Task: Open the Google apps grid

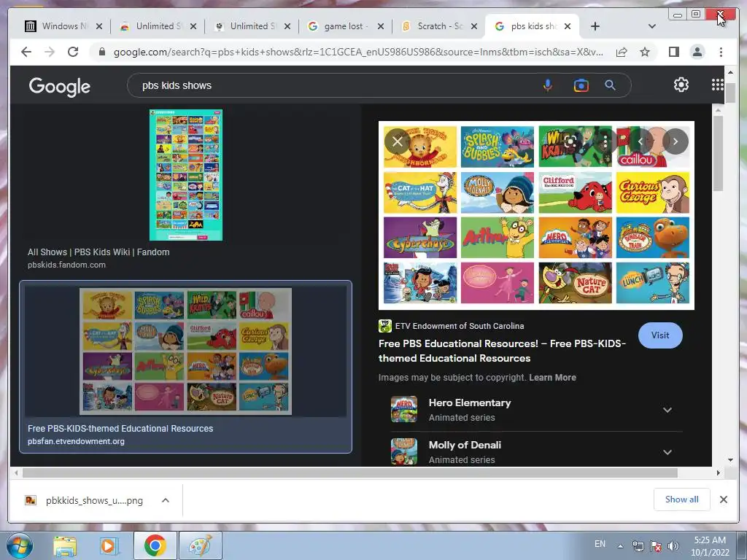Action: pyautogui.click(x=717, y=85)
